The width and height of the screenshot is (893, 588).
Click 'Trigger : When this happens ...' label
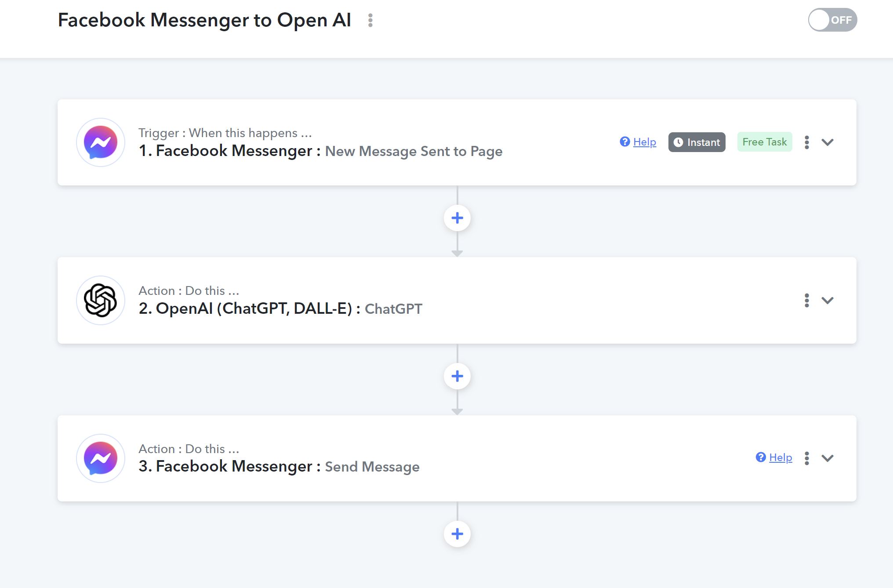(x=225, y=133)
